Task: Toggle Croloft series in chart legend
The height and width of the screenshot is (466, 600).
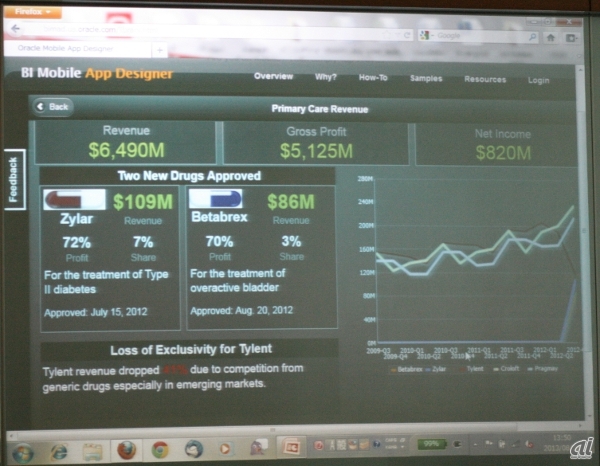Action: [x=506, y=368]
